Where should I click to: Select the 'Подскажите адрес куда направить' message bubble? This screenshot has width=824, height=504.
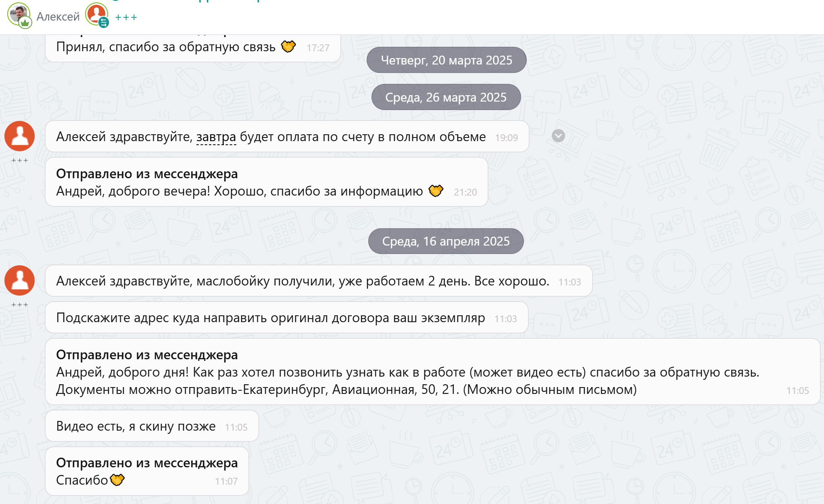pos(270,318)
